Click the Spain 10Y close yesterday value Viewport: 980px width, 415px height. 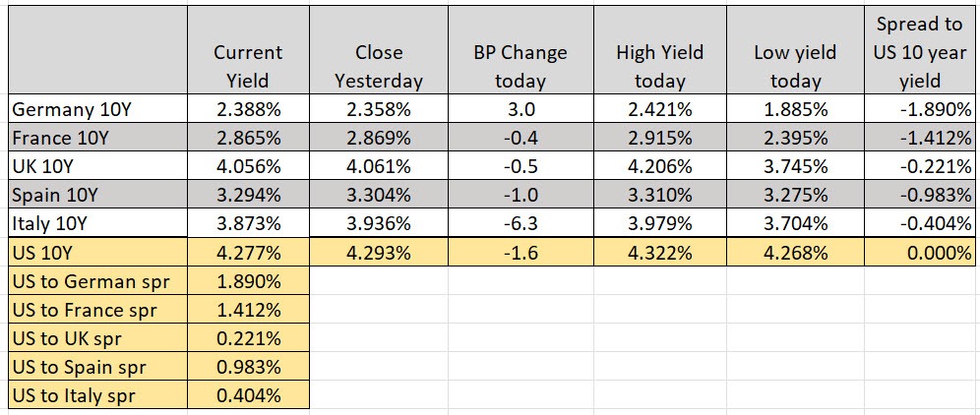click(378, 193)
